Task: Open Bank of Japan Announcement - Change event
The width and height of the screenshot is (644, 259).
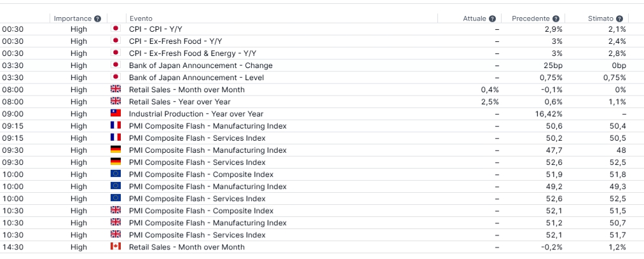Action: pyautogui.click(x=200, y=66)
